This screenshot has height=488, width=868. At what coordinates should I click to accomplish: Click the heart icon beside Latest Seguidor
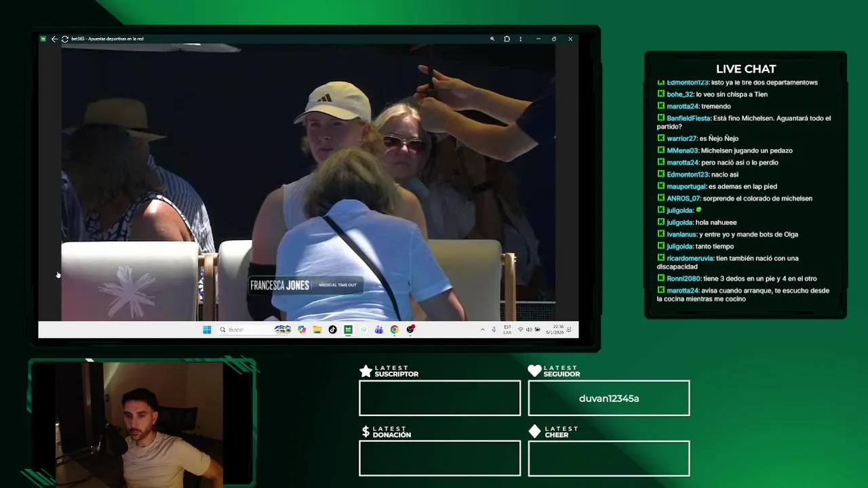pyautogui.click(x=534, y=371)
